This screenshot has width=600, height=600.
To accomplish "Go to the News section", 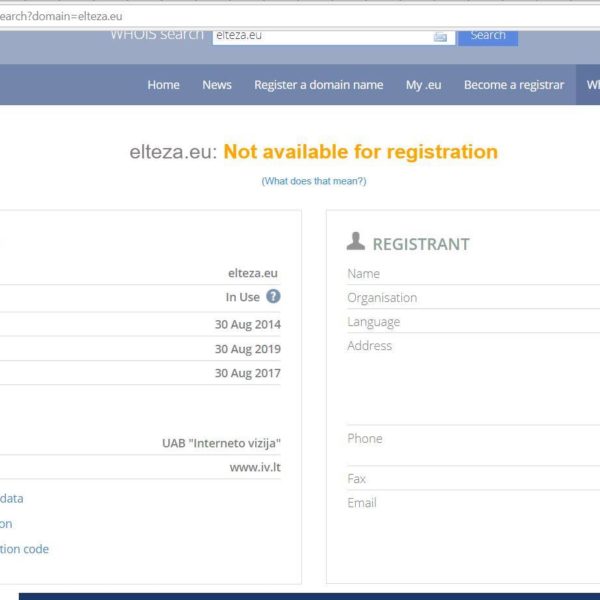I will [217, 85].
